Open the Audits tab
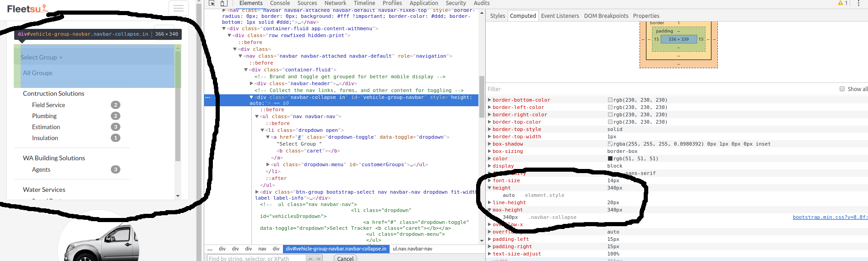Screen dimensions: 868x261 point(482,3)
